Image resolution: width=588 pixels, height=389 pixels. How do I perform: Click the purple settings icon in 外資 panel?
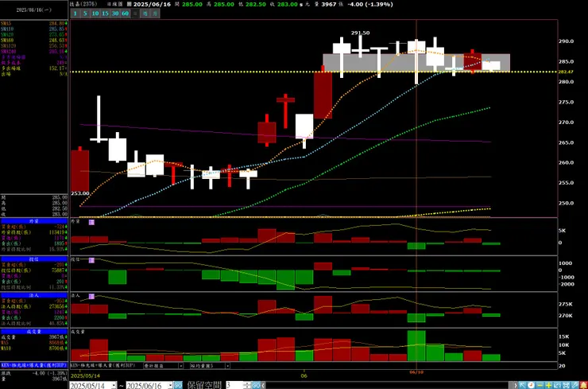[91, 222]
